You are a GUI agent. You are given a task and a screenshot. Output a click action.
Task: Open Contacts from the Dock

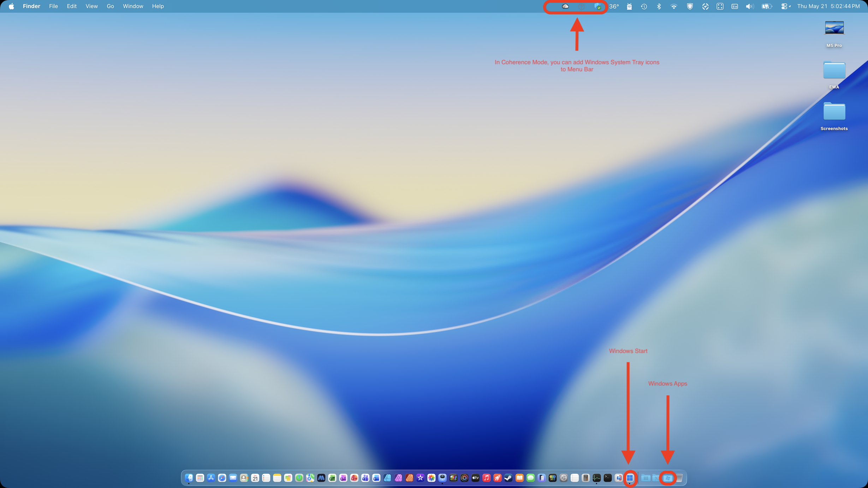244,478
